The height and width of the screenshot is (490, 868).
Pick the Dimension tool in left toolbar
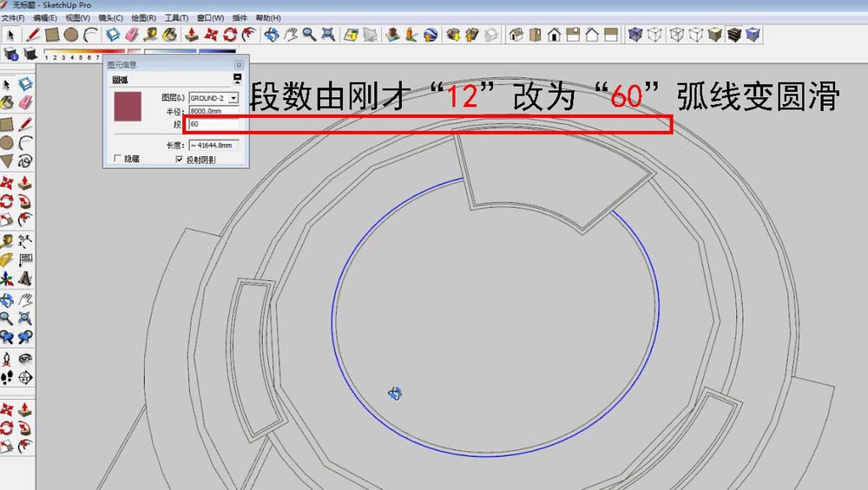click(25, 240)
